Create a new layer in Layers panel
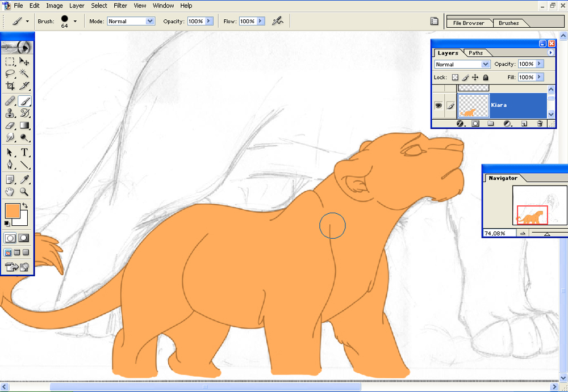 click(524, 124)
